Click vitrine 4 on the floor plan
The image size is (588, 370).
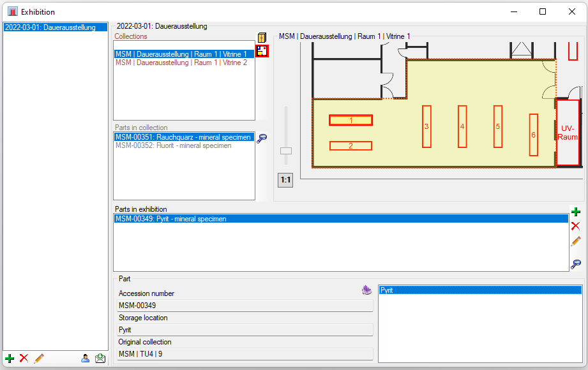click(x=462, y=126)
